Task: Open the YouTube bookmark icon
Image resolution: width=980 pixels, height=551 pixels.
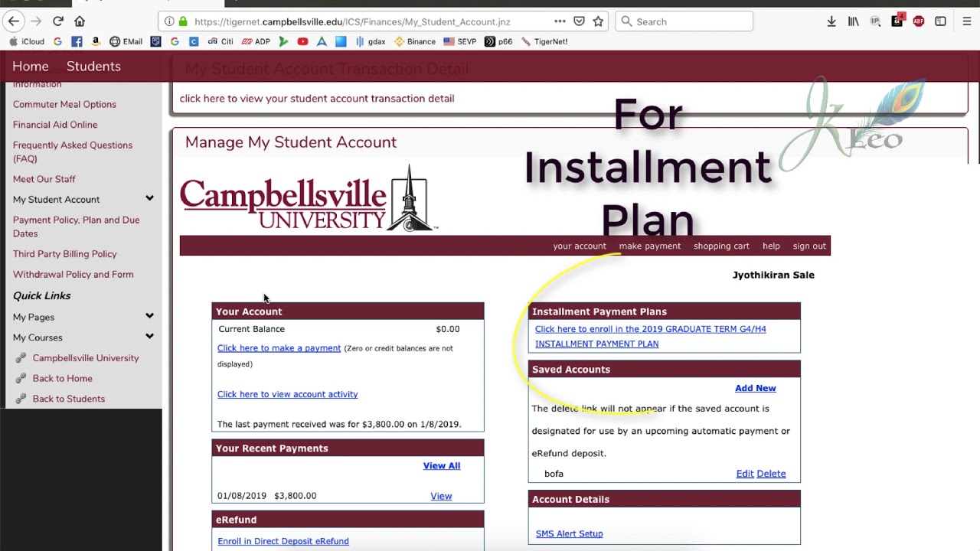Action: tap(302, 41)
